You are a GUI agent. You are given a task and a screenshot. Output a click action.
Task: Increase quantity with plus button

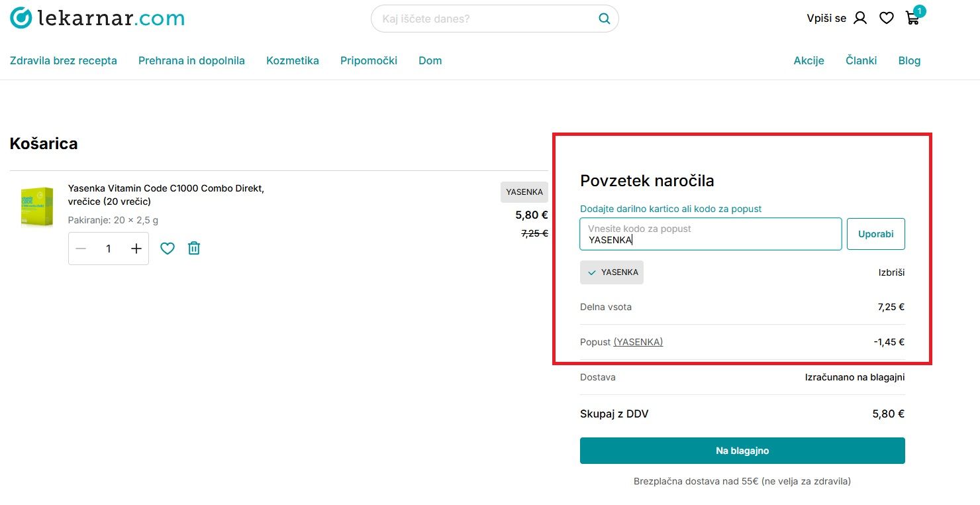[x=136, y=249]
